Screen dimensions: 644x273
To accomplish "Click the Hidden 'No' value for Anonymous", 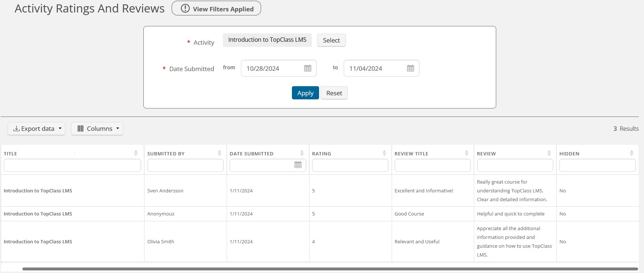I will click(x=563, y=214).
